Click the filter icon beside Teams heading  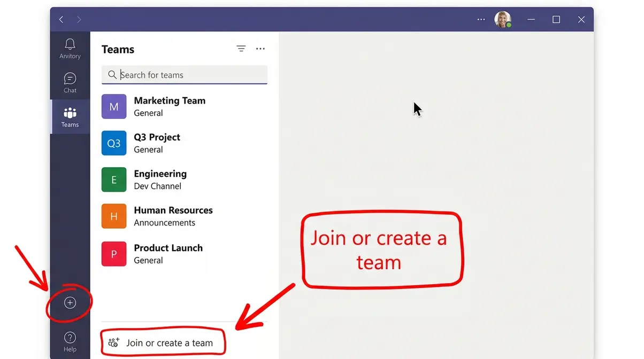(x=241, y=49)
